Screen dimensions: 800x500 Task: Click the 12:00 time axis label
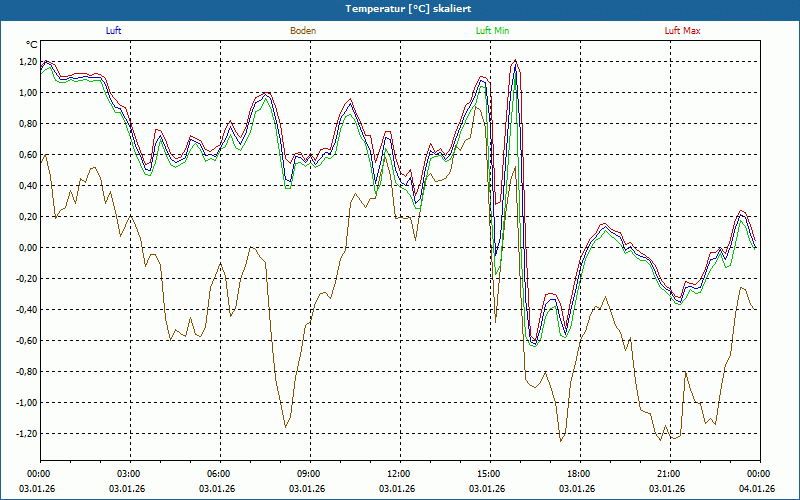(399, 474)
